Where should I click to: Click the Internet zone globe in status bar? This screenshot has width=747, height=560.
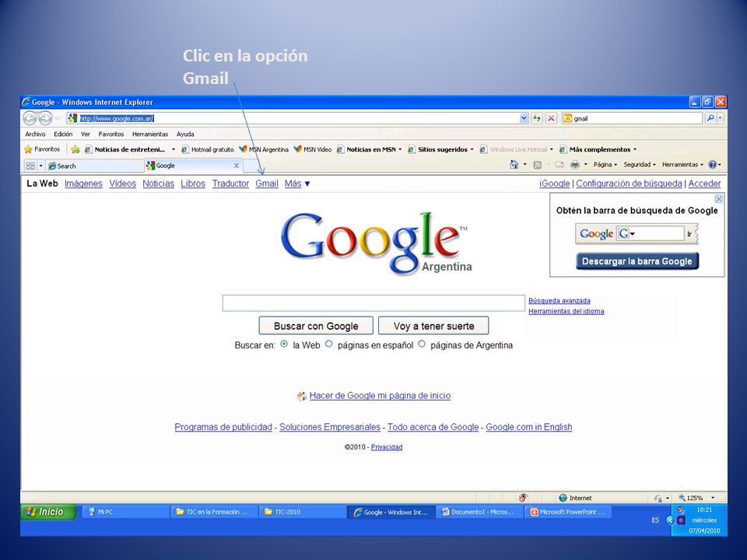563,498
